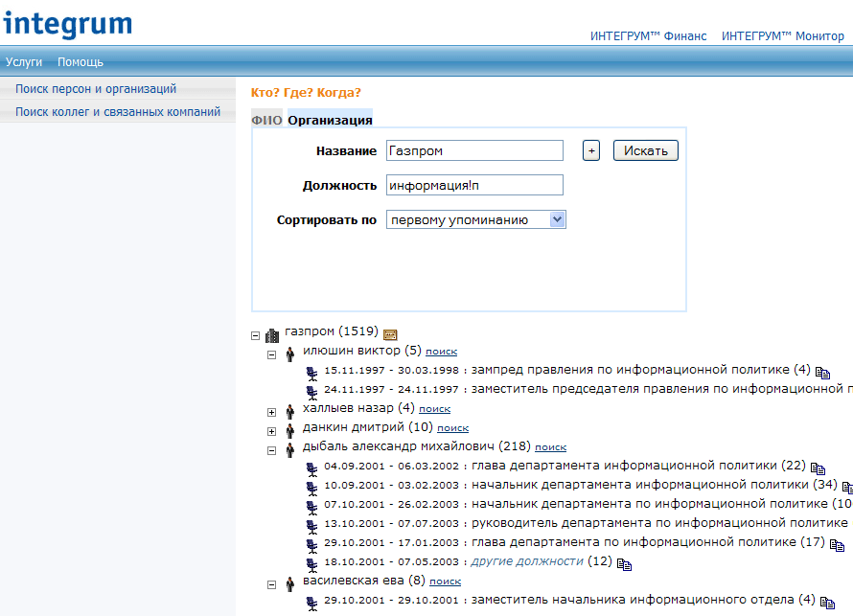The image size is (853, 616).
Task: Click поиск link for данкин дмитрий
Action: 452,428
